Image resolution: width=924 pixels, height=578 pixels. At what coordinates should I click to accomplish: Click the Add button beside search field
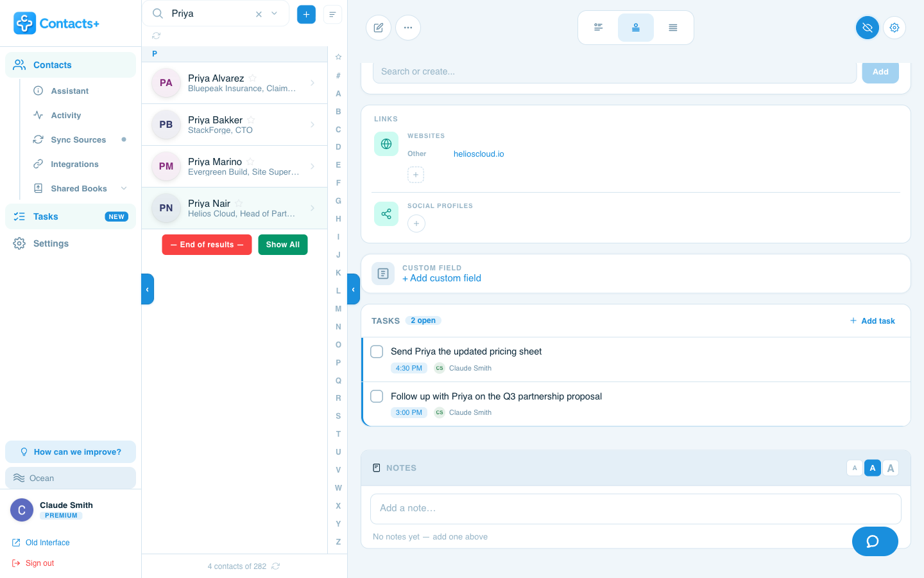click(880, 72)
